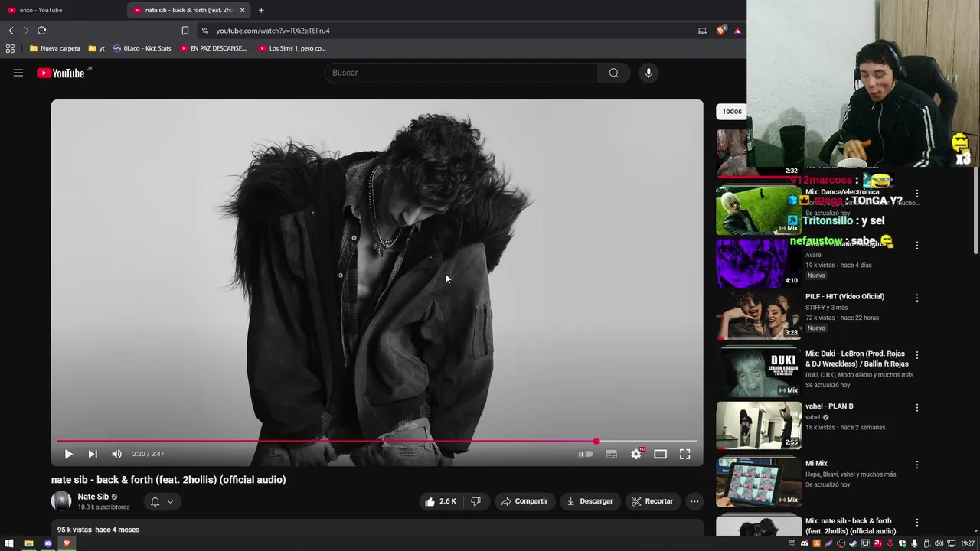This screenshot has width=980, height=551.
Task: Open options for Mix: Duki - LeBron
Action: pyautogui.click(x=917, y=355)
